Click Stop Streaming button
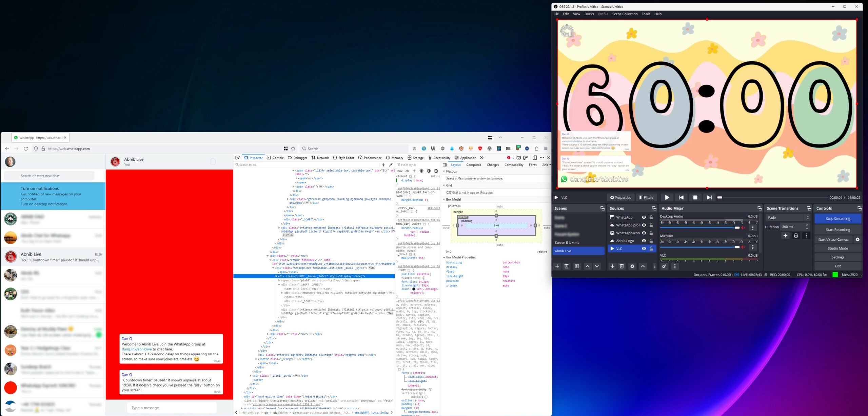This screenshot has width=868, height=416. tap(837, 219)
